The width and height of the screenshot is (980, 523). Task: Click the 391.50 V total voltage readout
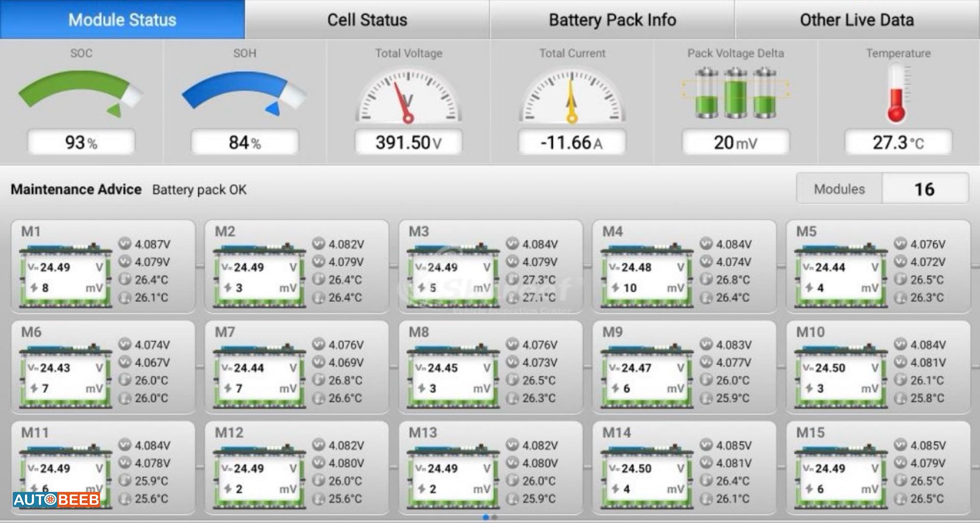(408, 142)
